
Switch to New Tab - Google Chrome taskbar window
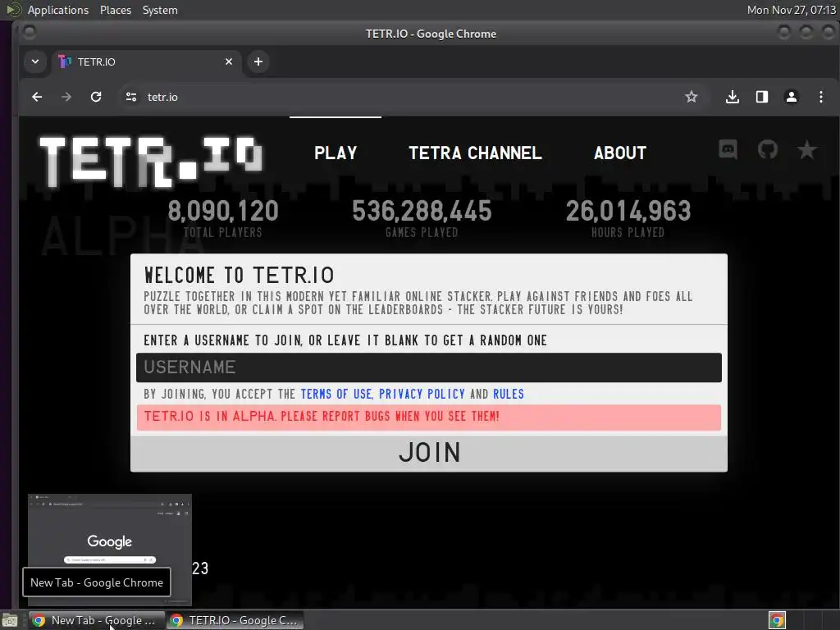[97, 620]
